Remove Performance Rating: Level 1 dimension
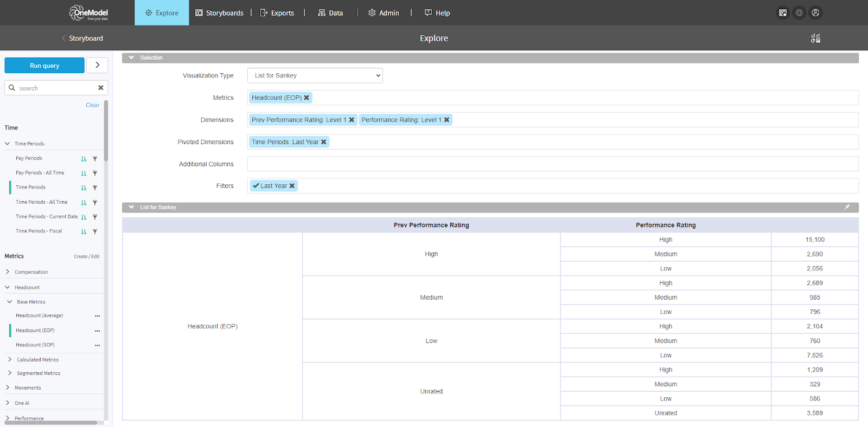The image size is (868, 427). click(446, 120)
